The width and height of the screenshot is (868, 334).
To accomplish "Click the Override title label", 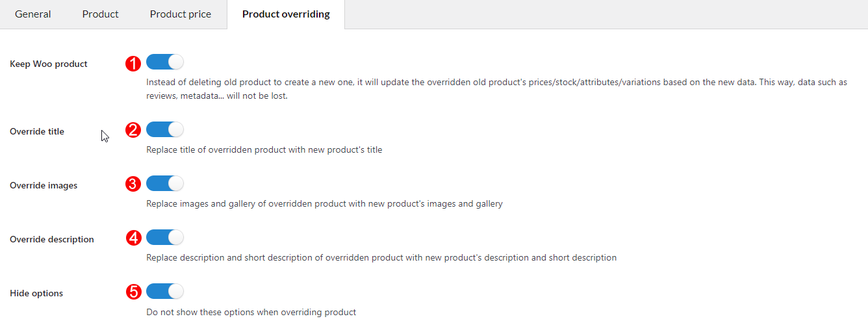I will (x=37, y=131).
